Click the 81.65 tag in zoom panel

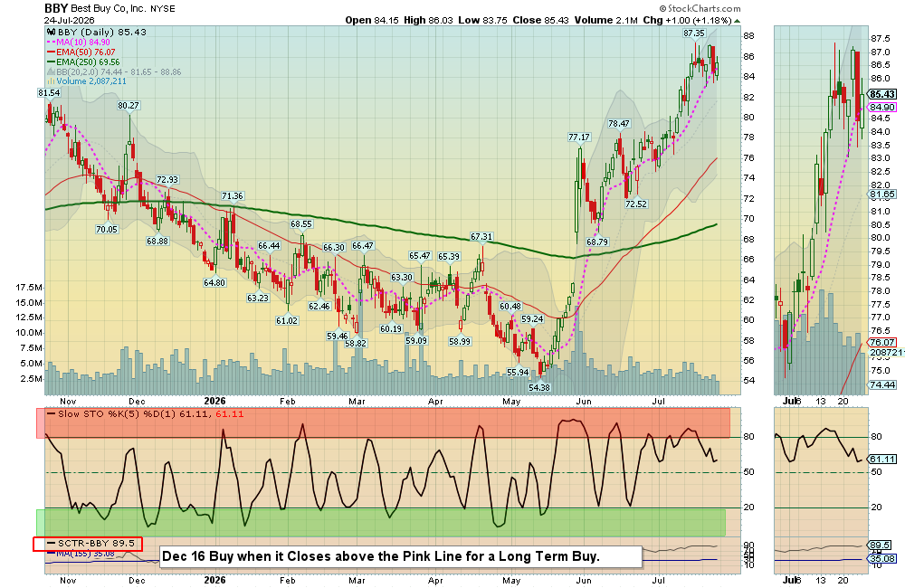click(x=882, y=194)
